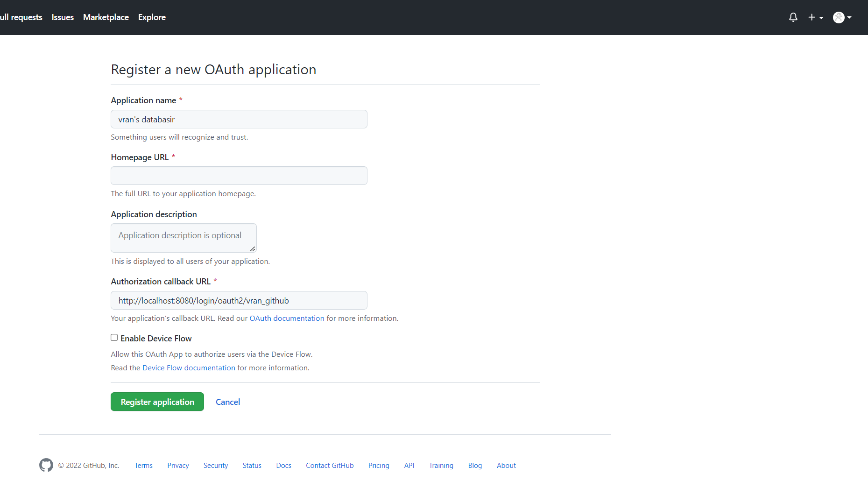Open the account avatar menu
Screen dimensions: 868x488
point(839,17)
